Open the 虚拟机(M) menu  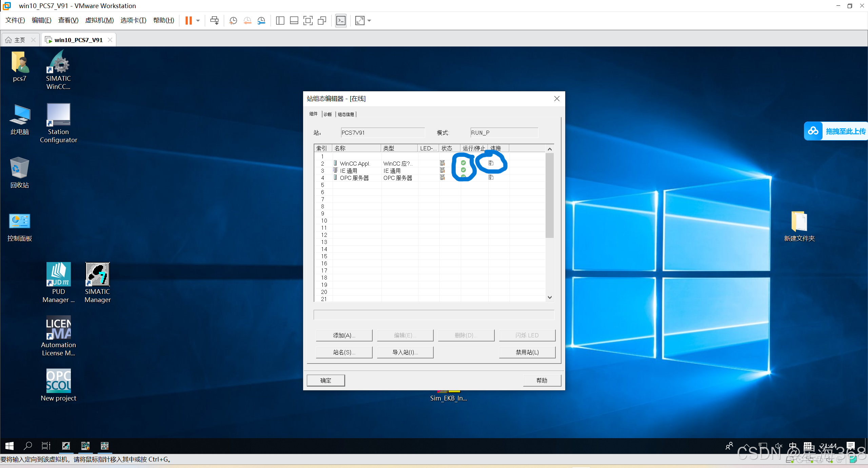click(99, 20)
